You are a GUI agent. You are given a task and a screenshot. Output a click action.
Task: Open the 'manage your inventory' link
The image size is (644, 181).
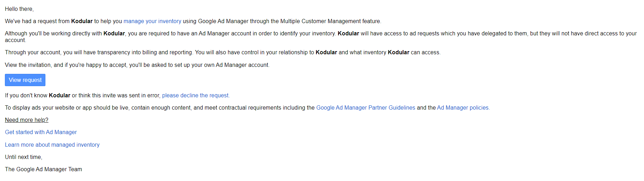[x=152, y=21]
